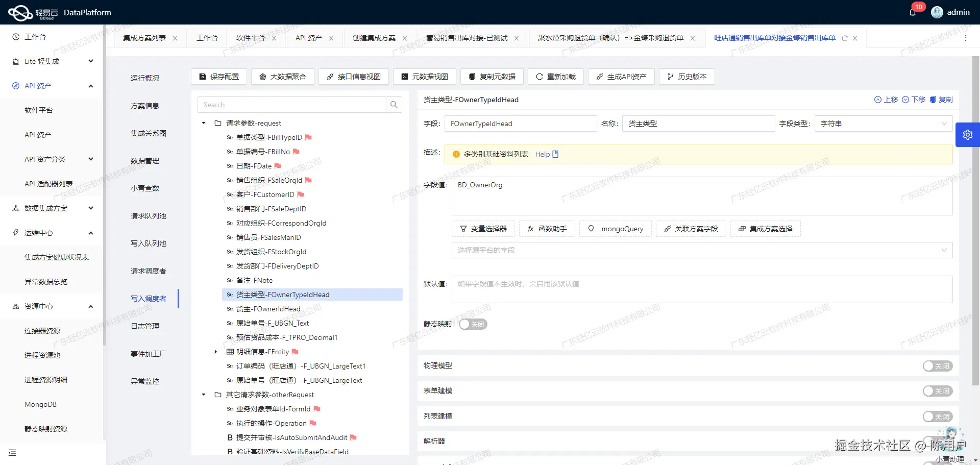
Task: Toggle the 静态映射 switch on
Action: pyautogui.click(x=473, y=324)
